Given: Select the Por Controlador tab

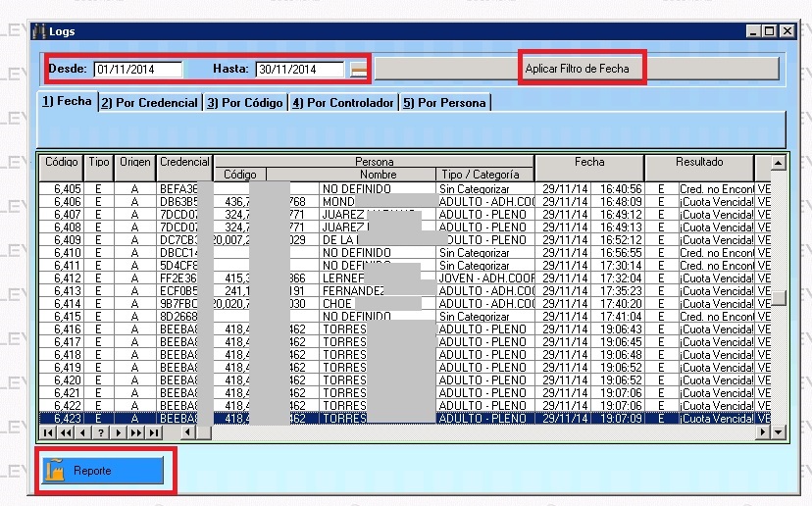Looking at the screenshot, I should click(343, 102).
